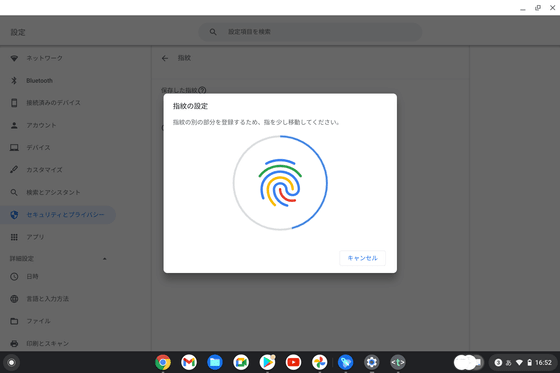Viewport: 560px width, 373px height.
Task: Click the pen icon next to カスタマイズ
Action: (14, 170)
